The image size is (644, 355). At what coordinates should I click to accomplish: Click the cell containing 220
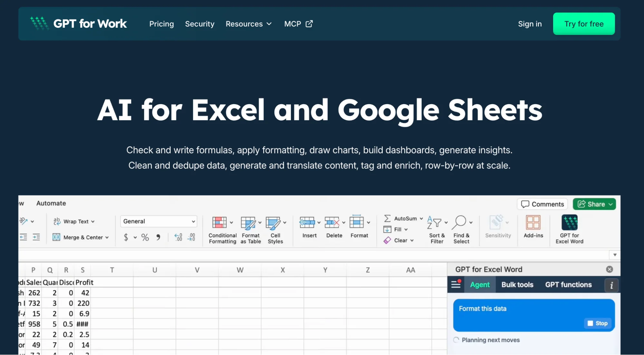[x=83, y=303]
